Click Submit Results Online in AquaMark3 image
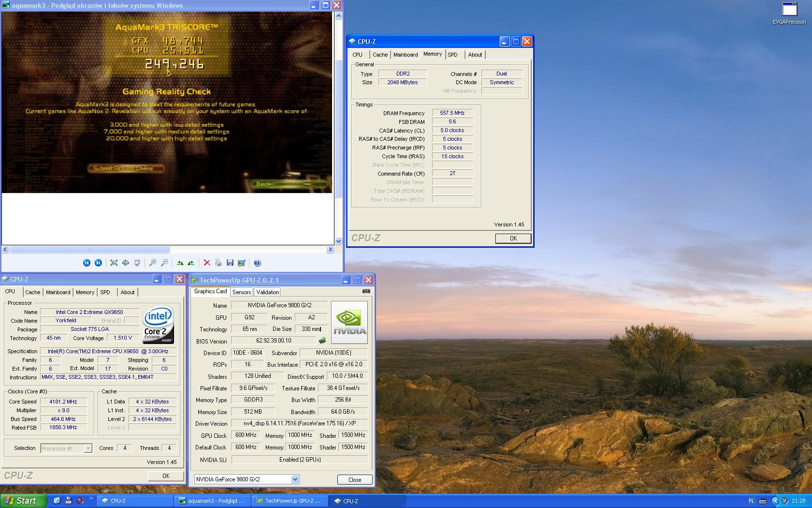The width and height of the screenshot is (812, 508). click(x=125, y=168)
